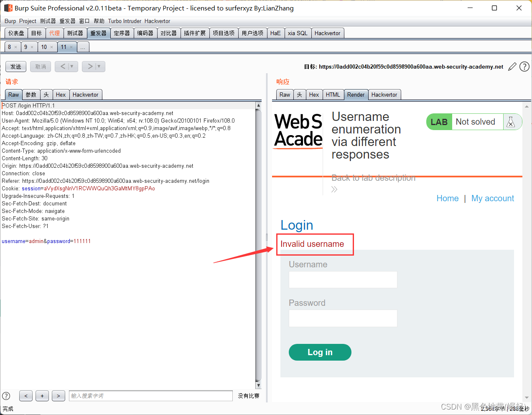This screenshot has height=415, width=532.
Task: Open the Hackvertor menu in menu bar
Action: (157, 21)
